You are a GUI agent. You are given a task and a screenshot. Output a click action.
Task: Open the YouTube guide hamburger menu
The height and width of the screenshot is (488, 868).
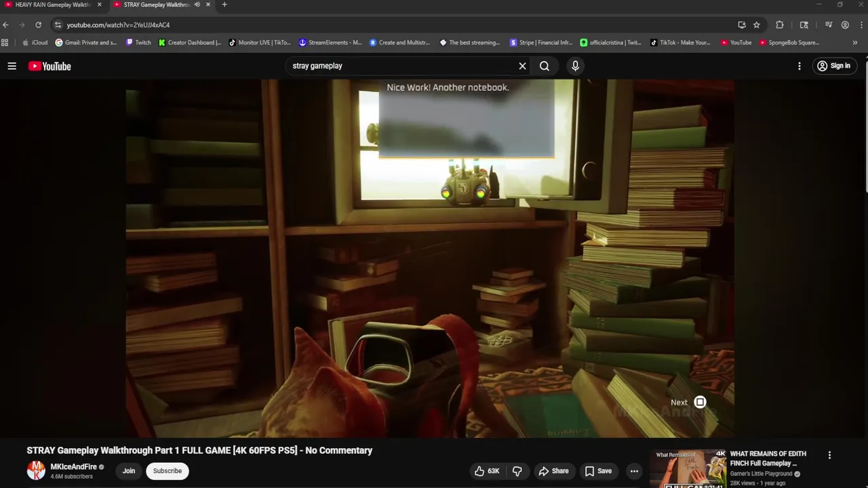[x=12, y=66]
